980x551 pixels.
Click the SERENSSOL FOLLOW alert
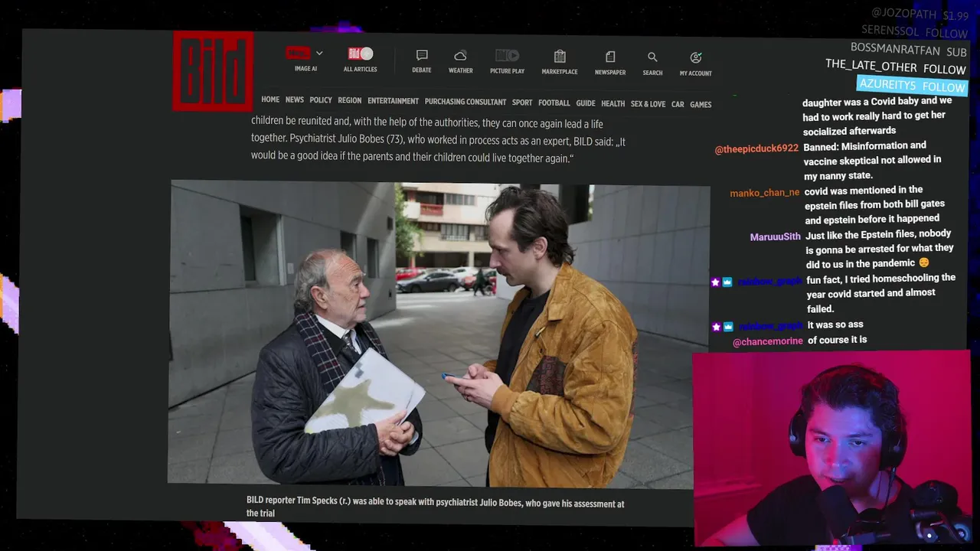pos(914,32)
